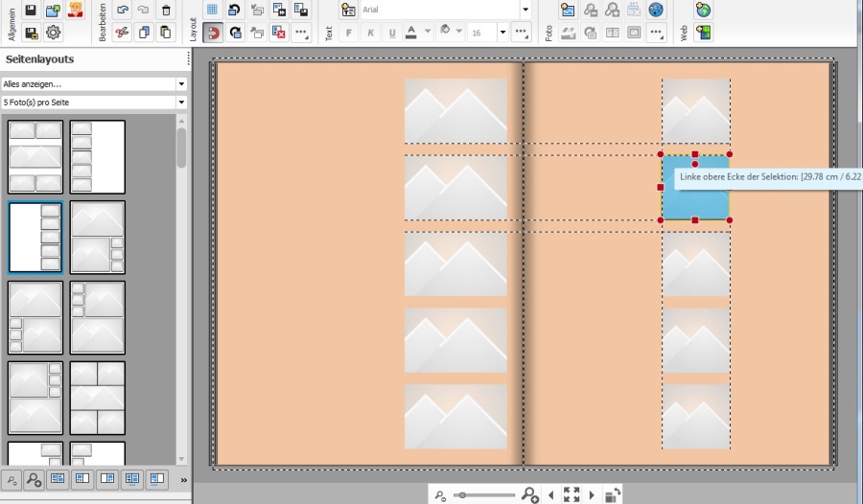
Task: Open settings with the gear icon
Action: (x=54, y=33)
